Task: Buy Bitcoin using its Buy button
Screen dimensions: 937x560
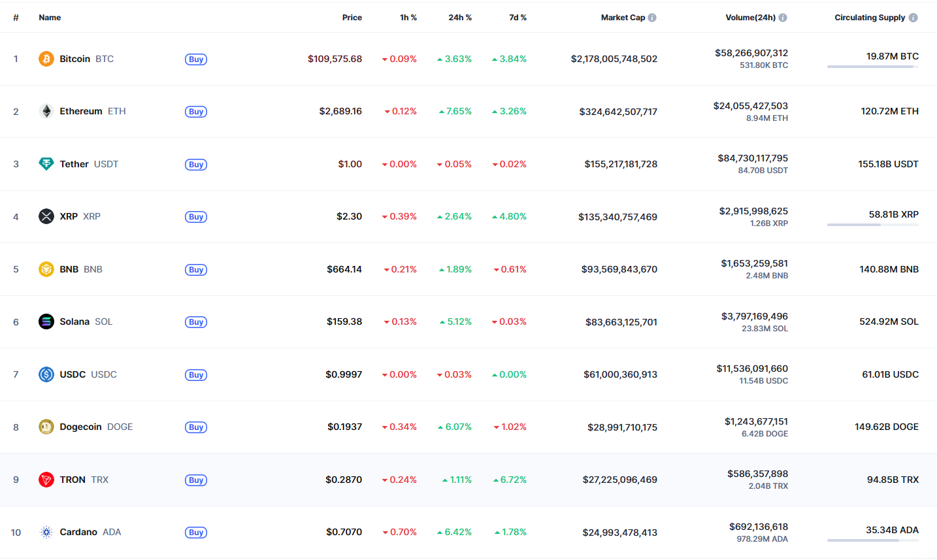Action: [x=196, y=59]
